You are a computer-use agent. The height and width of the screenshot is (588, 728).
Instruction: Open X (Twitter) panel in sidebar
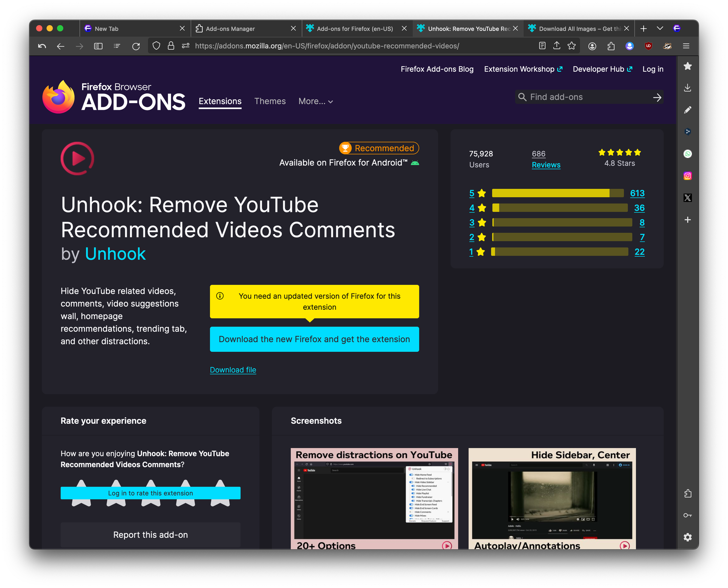[688, 198]
